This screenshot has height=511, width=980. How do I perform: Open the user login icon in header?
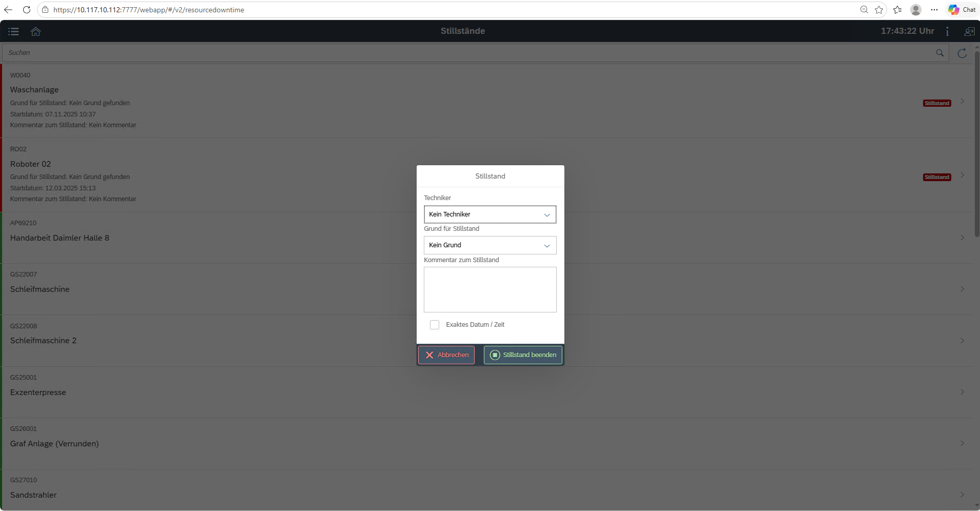tap(969, 31)
